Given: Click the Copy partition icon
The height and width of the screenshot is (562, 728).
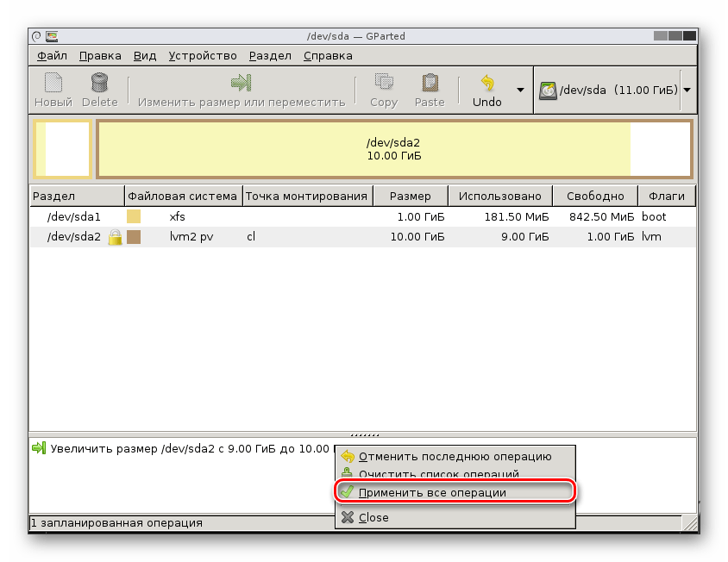Looking at the screenshot, I should coord(382,90).
